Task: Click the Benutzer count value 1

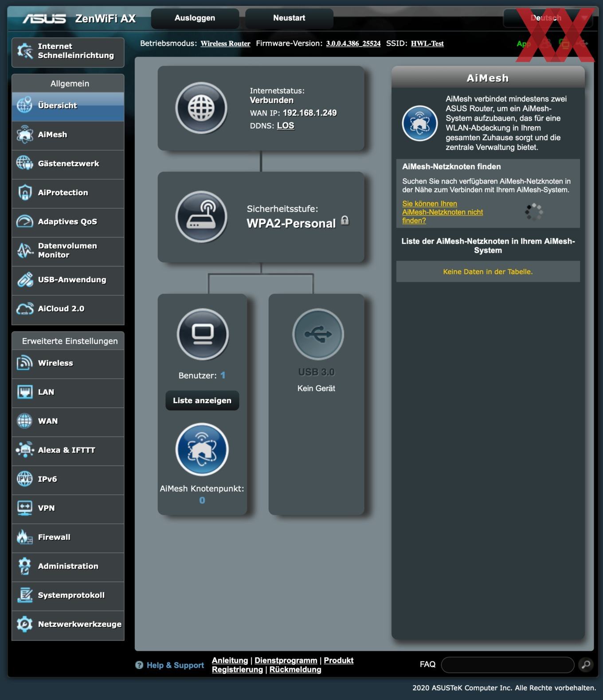Action: click(223, 375)
